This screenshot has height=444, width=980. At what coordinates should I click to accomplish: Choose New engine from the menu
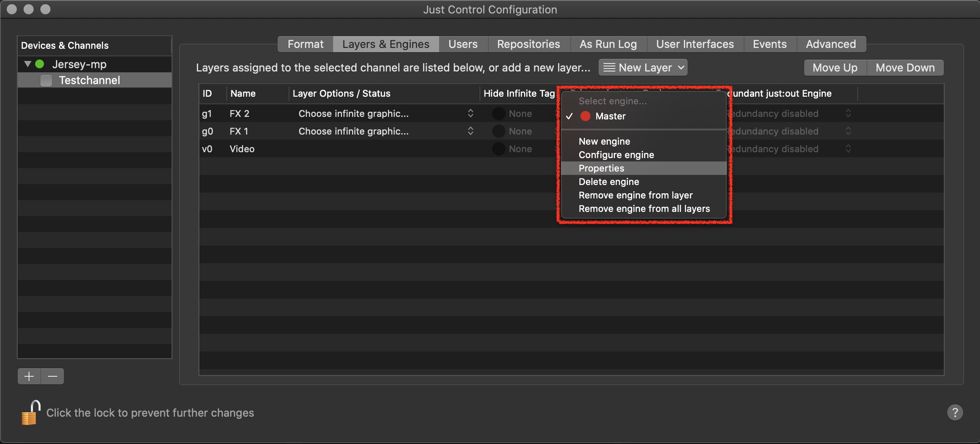tap(644, 141)
